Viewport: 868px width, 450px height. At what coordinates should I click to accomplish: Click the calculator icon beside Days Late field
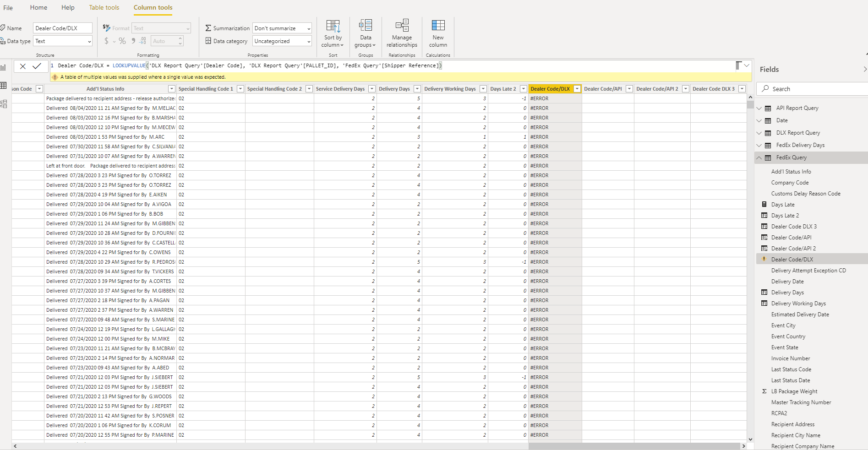click(x=764, y=204)
